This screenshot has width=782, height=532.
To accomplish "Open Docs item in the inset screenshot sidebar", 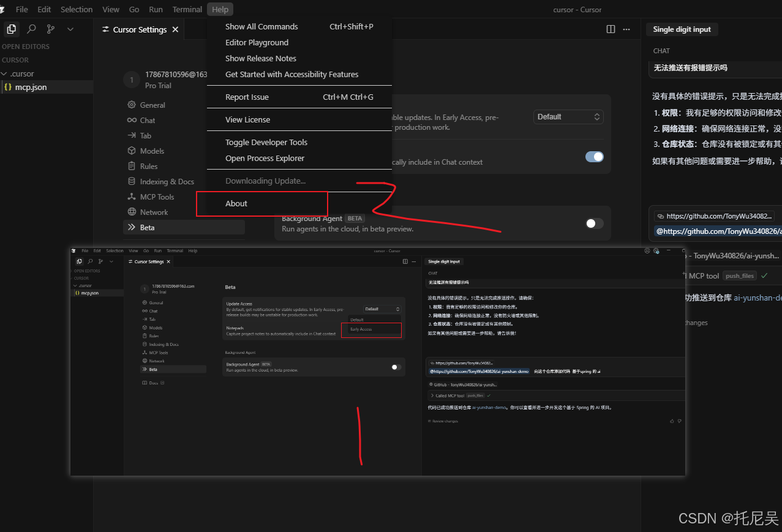I will [x=153, y=383].
